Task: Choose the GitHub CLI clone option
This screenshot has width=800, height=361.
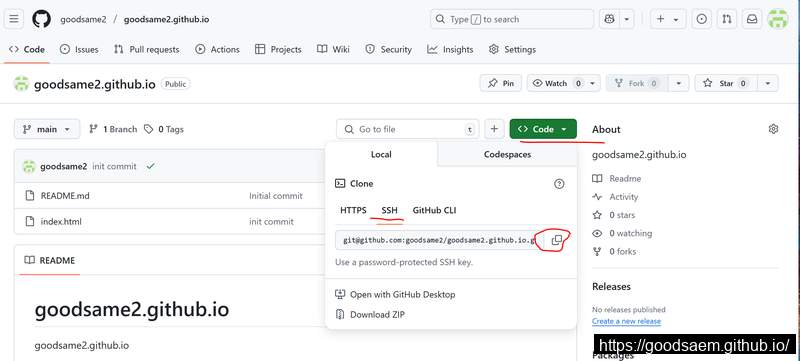Action: point(434,210)
